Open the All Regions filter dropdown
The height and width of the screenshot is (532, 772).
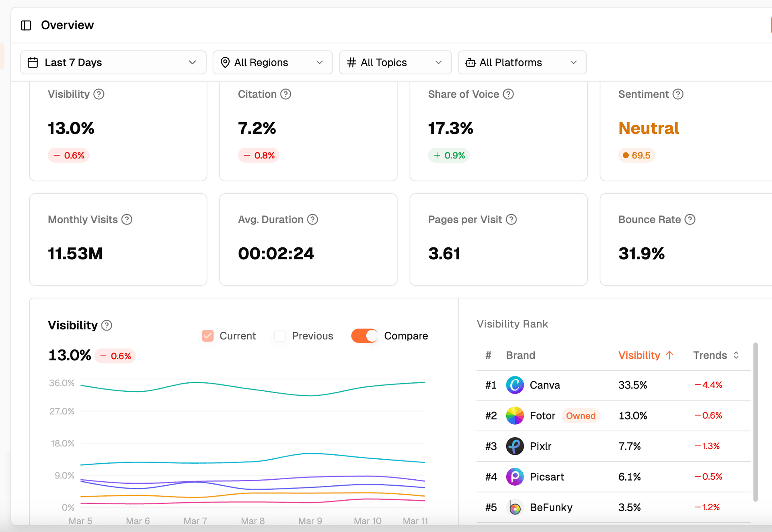273,62
